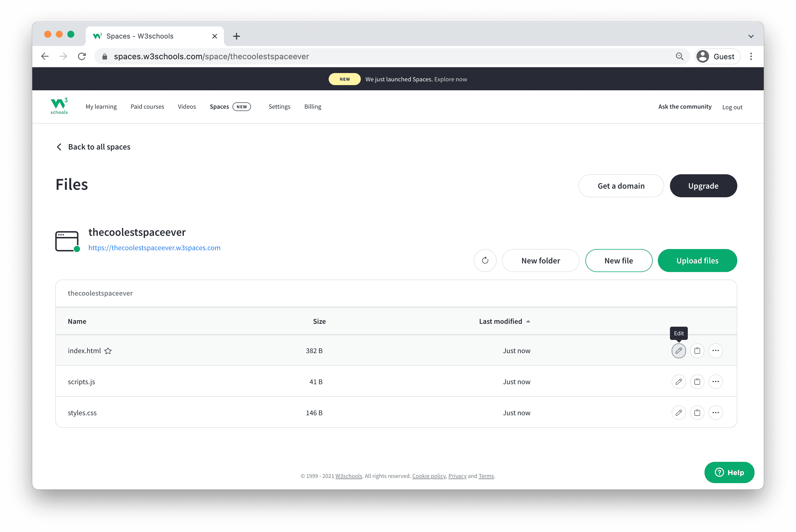Click the edit pencil for styles.css
Image resolution: width=796 pixels, height=532 pixels.
point(678,413)
